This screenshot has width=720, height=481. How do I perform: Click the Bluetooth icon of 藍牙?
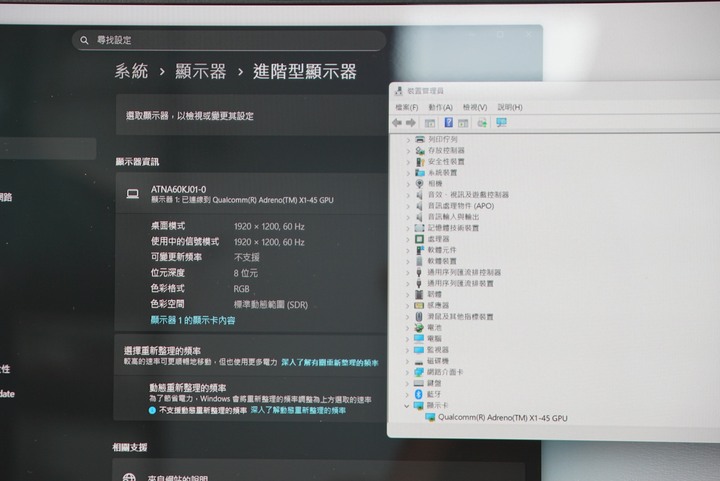coord(418,394)
